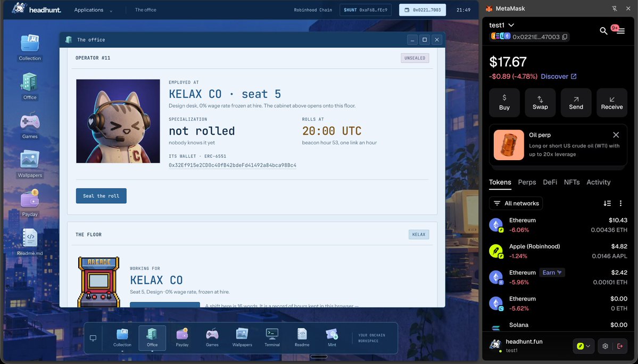Open the MetaMask hamburger menu
The image size is (638, 364).
[620, 31]
